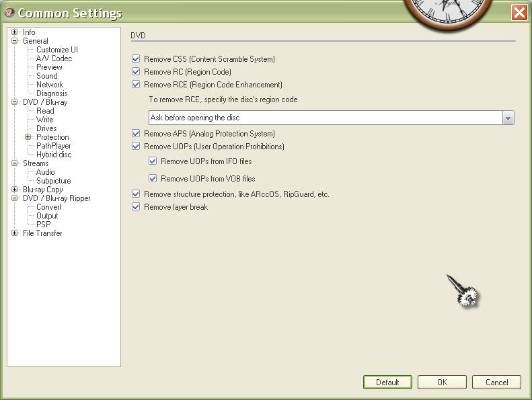Close the Common Settings window

[519, 13]
